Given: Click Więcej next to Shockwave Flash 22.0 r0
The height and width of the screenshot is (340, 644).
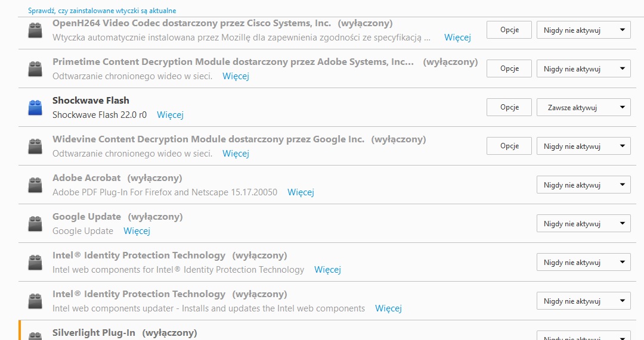Looking at the screenshot, I should [170, 115].
